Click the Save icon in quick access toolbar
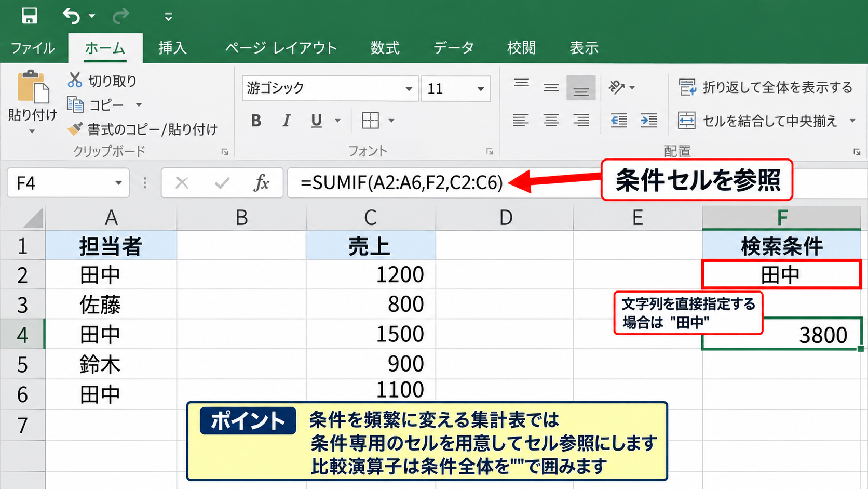868x489 pixels. 29,16
